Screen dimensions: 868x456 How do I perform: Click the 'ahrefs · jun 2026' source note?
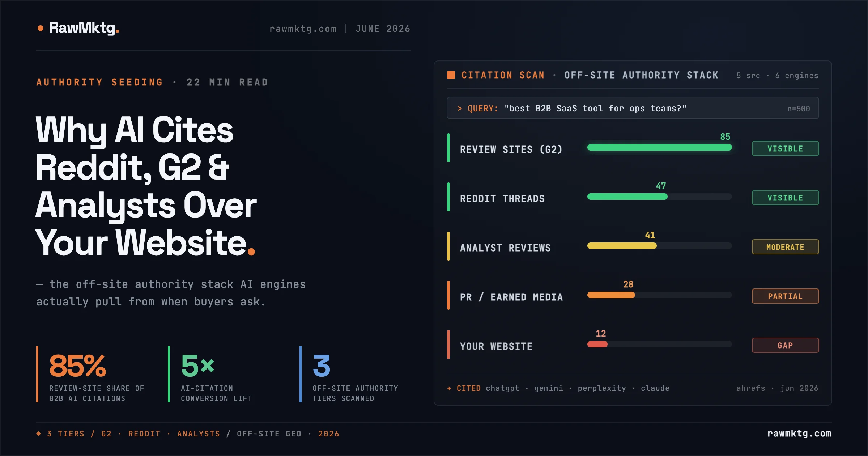point(777,388)
